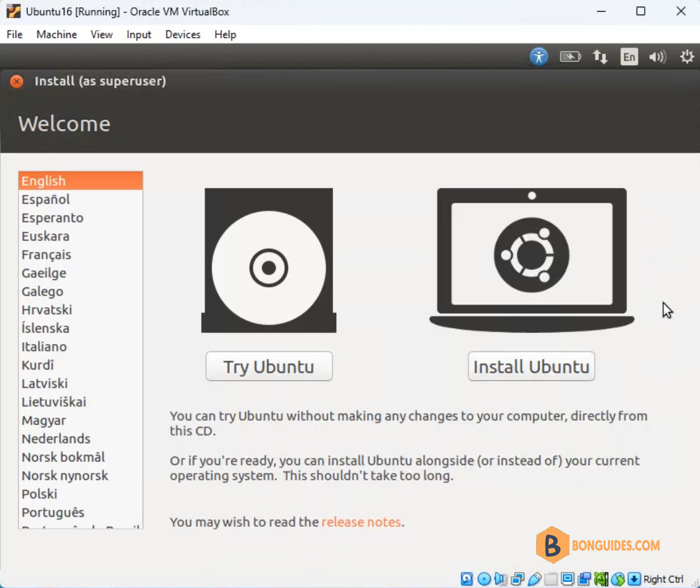The height and width of the screenshot is (588, 700).
Task: Click the optical disc status icon
Action: 484,579
